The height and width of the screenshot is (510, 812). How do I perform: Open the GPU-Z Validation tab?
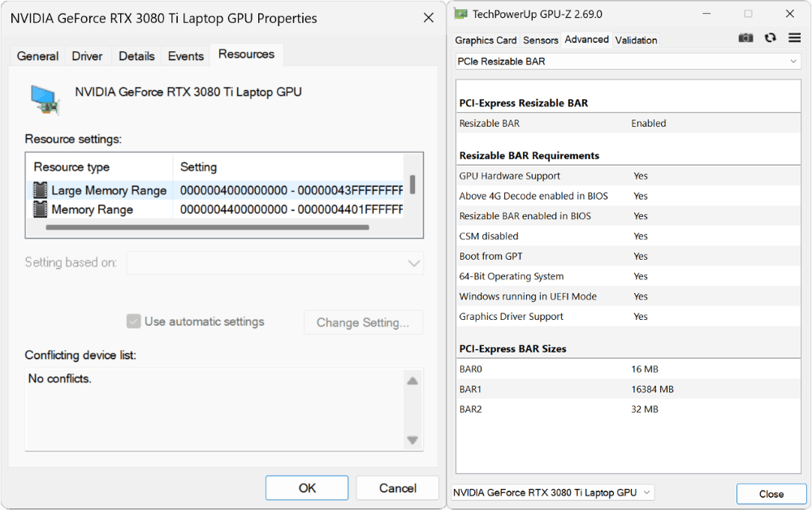[x=636, y=40]
